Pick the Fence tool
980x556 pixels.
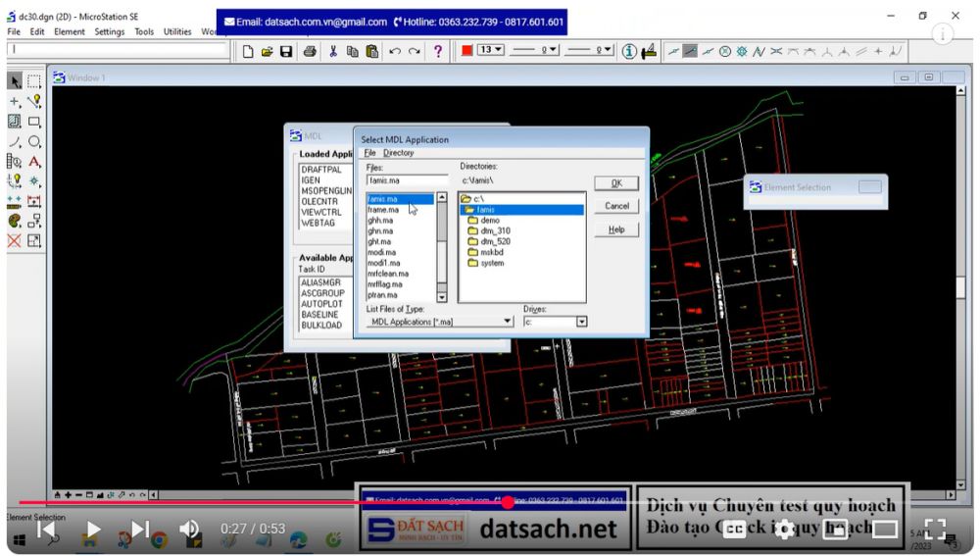[x=34, y=81]
